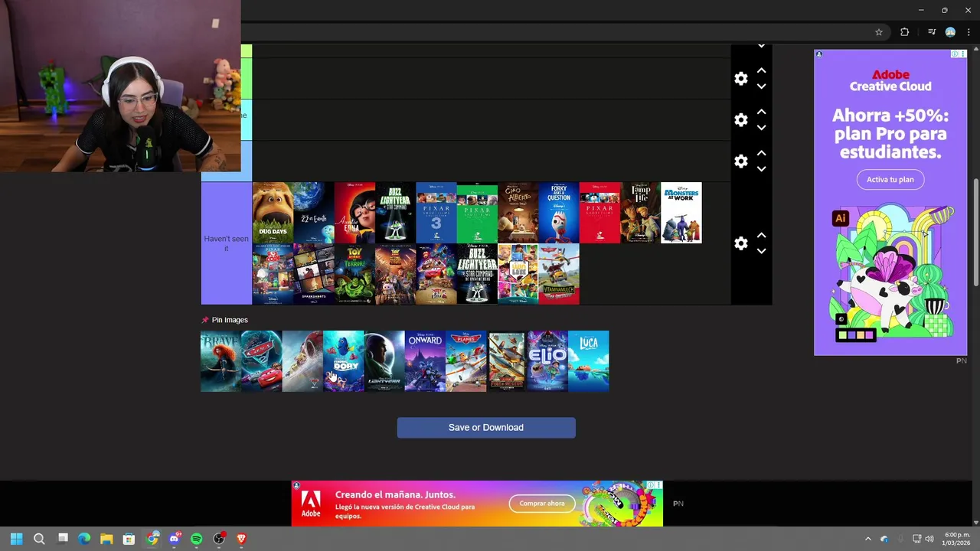Move Haven't seen it row down
Image resolution: width=980 pixels, height=551 pixels.
coord(761,251)
